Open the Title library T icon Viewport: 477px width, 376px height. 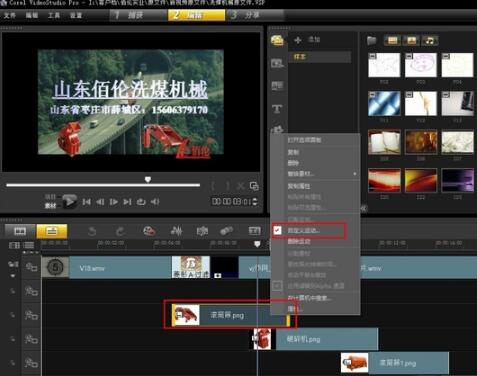pos(277,108)
